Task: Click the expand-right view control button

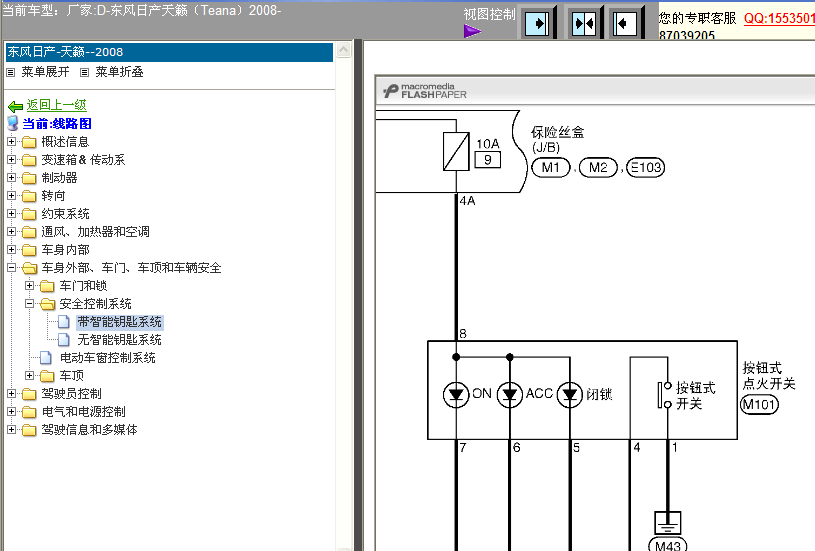Action: (537, 23)
